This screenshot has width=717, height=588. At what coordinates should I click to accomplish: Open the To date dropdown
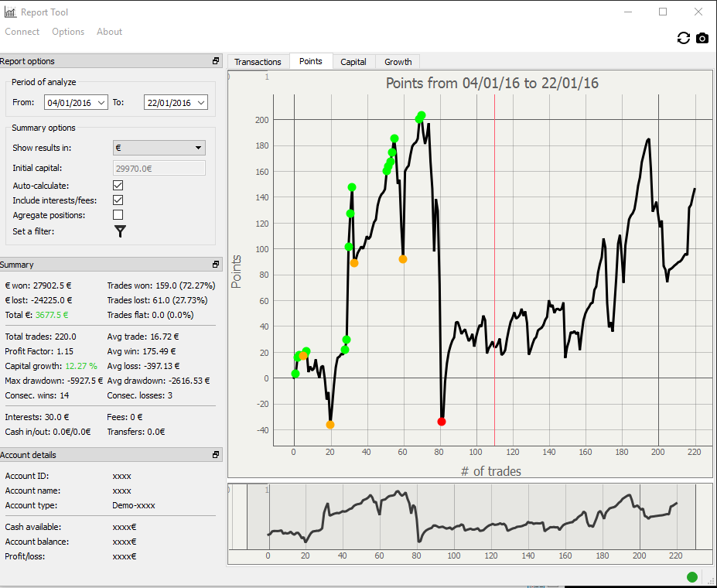[x=201, y=103]
